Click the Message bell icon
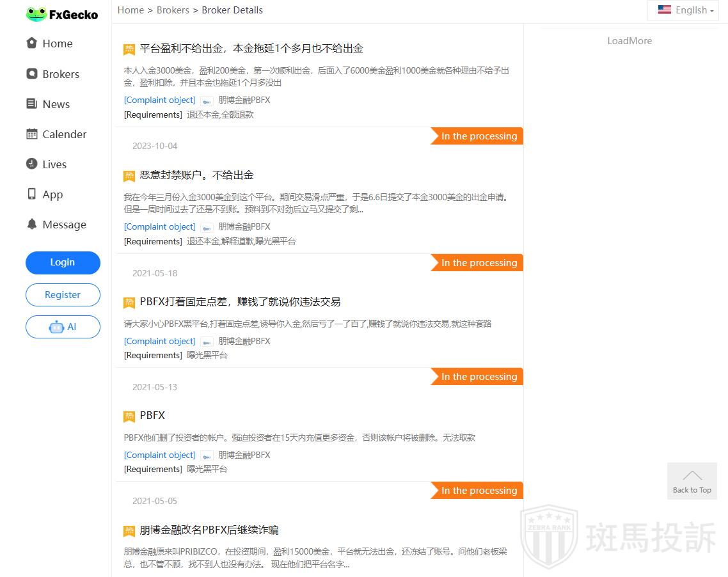 pyautogui.click(x=31, y=225)
